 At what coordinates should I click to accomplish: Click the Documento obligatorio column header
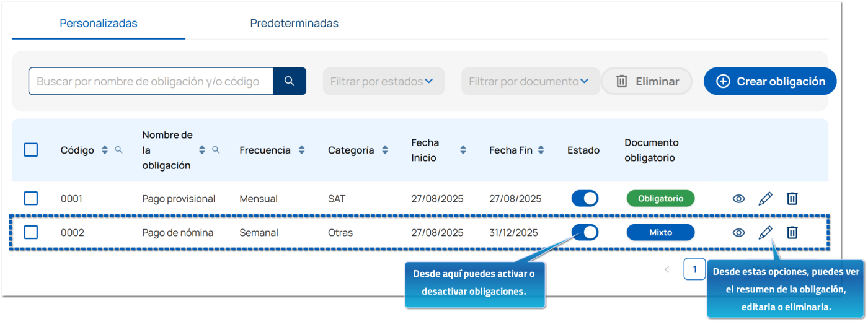pyautogui.click(x=652, y=150)
